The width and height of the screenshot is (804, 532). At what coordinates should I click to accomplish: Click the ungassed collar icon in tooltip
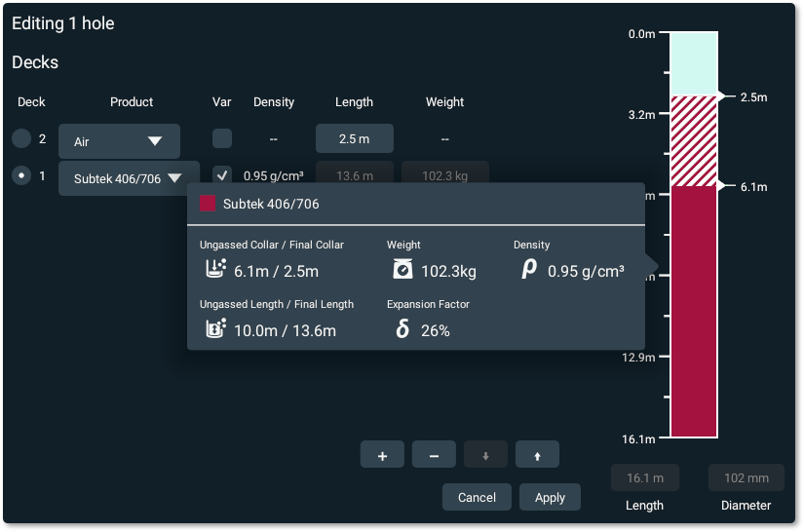coord(216,269)
